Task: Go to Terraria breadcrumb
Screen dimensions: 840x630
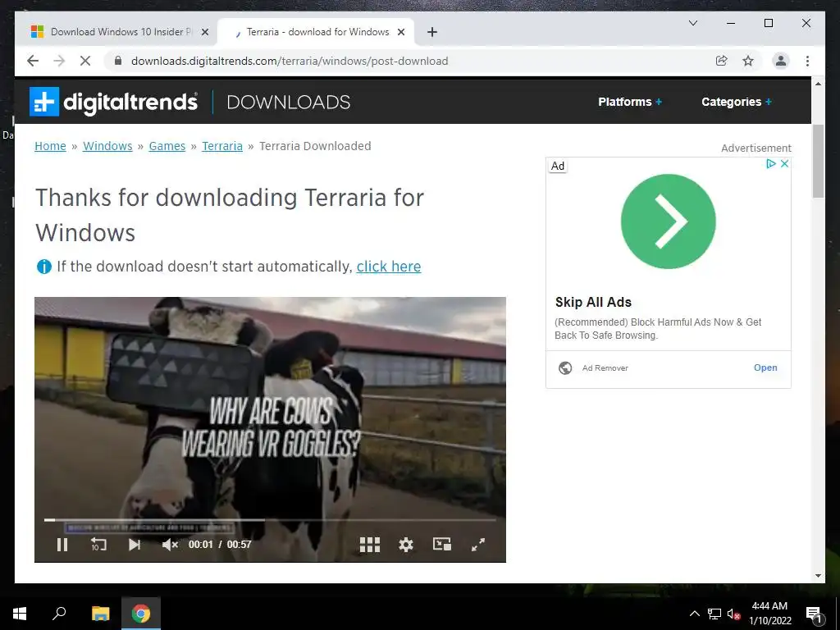Action: [x=222, y=146]
